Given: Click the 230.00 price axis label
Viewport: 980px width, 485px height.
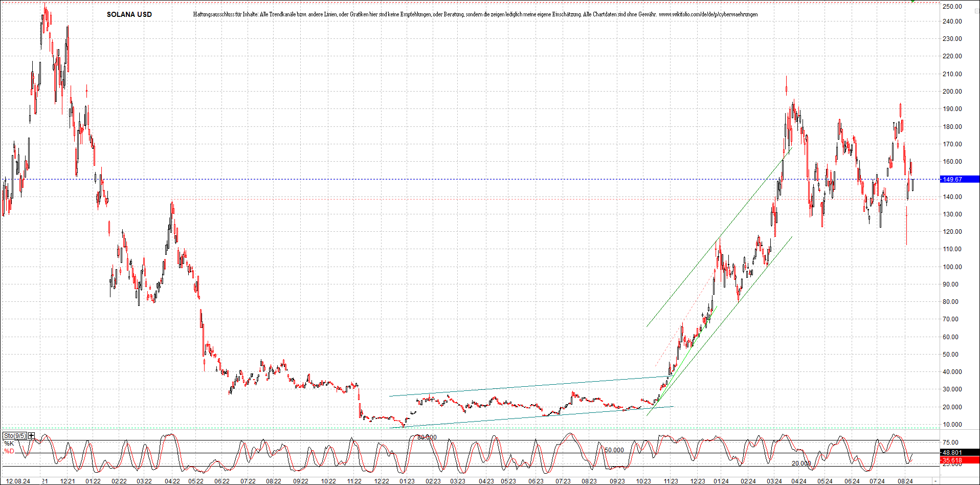Looking at the screenshot, I should pyautogui.click(x=952, y=39).
